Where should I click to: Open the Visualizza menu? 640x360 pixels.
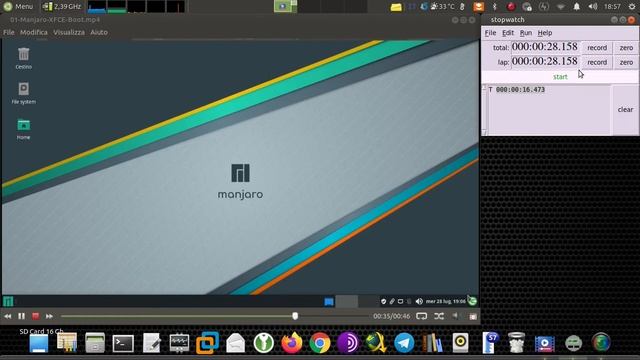click(x=69, y=32)
